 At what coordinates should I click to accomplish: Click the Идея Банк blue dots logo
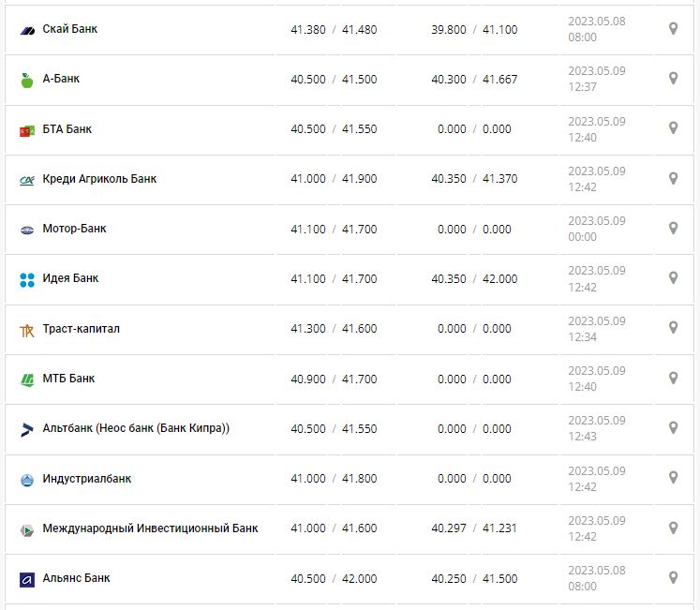26,279
